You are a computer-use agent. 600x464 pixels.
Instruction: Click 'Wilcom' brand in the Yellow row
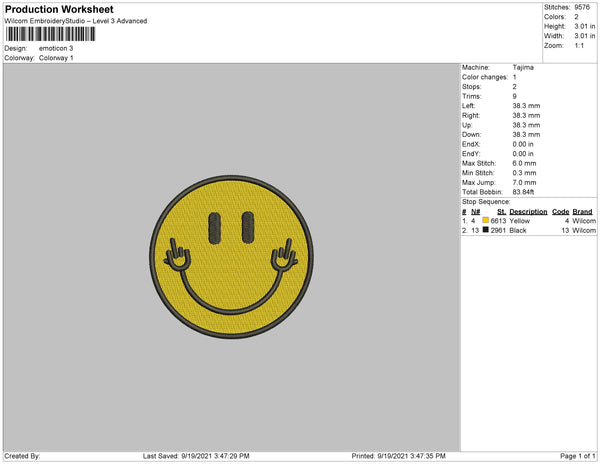point(584,221)
